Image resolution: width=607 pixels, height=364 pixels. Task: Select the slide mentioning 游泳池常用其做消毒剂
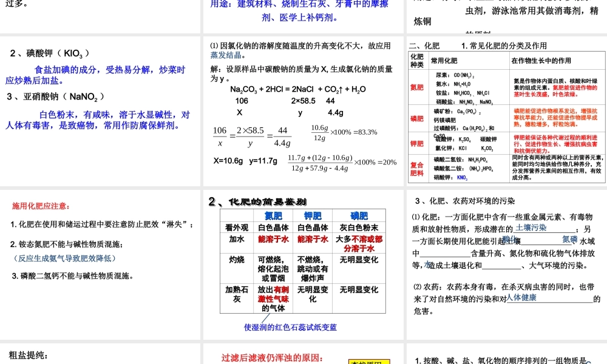(x=507, y=16)
